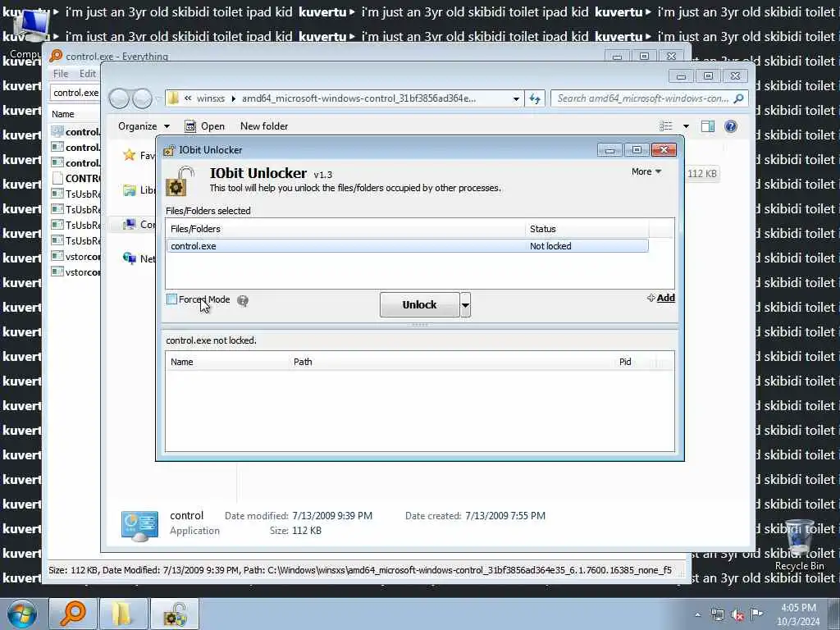Click the Forced Mode help icon
The height and width of the screenshot is (630, 840).
pos(243,300)
